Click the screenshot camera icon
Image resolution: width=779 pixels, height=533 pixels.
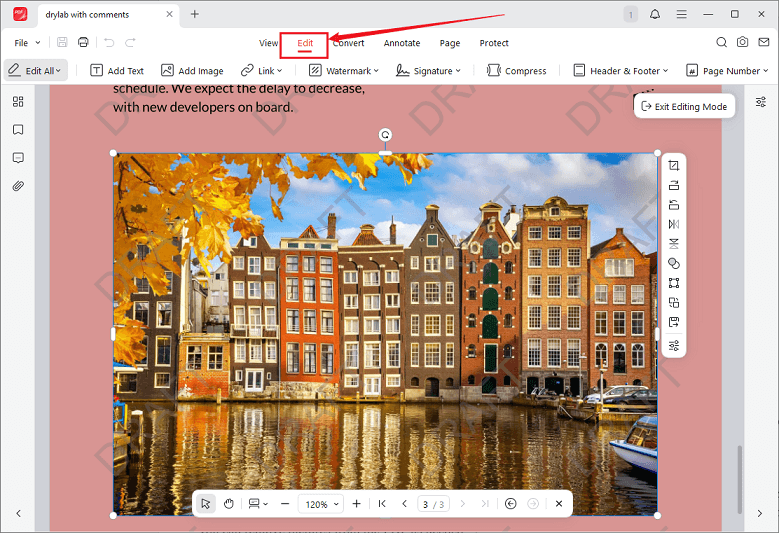click(742, 42)
